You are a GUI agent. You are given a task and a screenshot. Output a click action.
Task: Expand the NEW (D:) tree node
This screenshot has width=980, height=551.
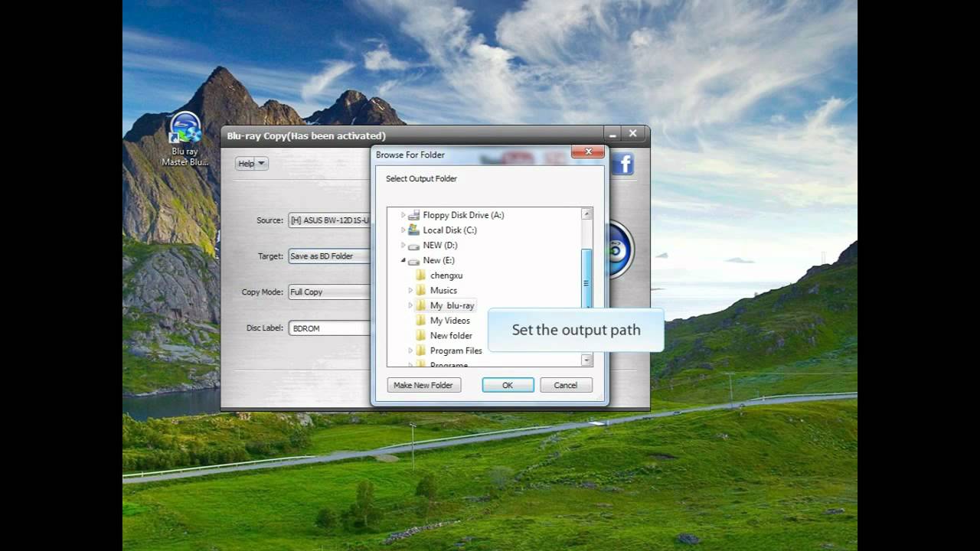[403, 245]
